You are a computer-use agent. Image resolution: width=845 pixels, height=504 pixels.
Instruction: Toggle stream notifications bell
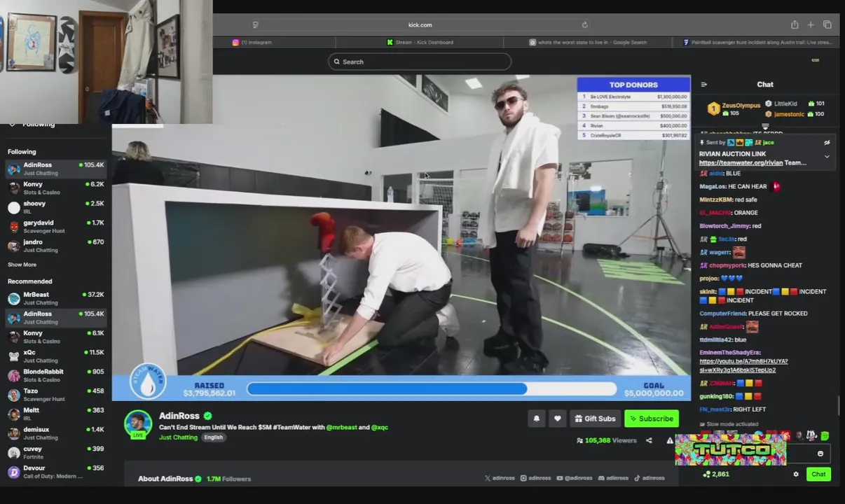click(x=537, y=419)
